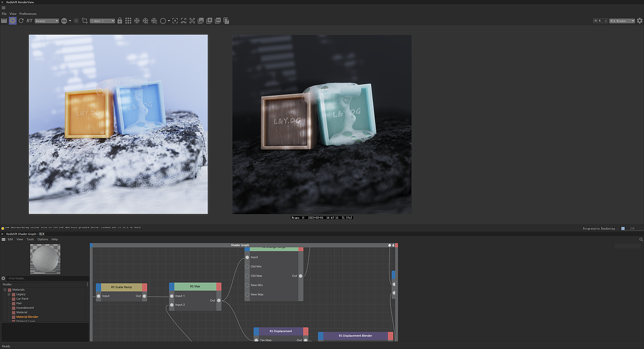Click the copy image to clipboard icon

(x=226, y=21)
